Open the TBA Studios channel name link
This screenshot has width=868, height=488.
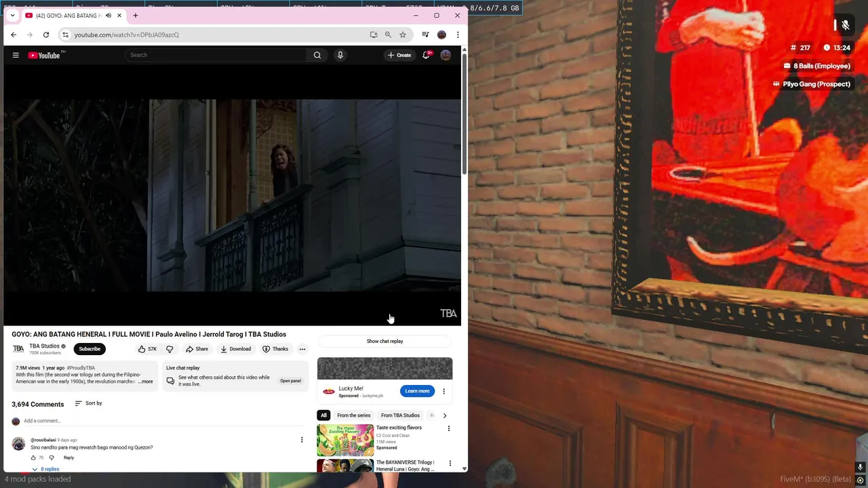(45, 346)
